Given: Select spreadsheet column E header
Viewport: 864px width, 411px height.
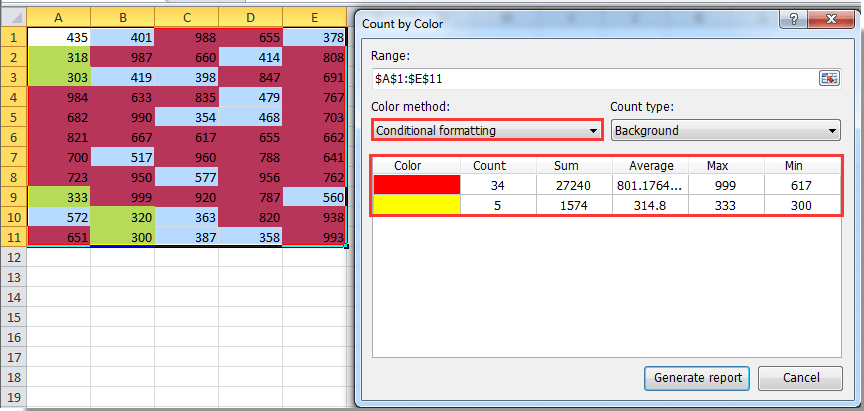Looking at the screenshot, I should pyautogui.click(x=314, y=18).
